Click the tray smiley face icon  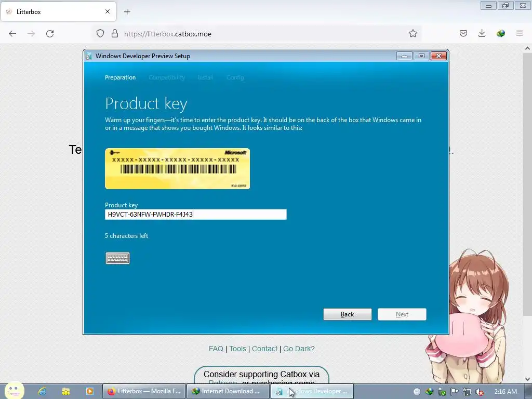(417, 392)
